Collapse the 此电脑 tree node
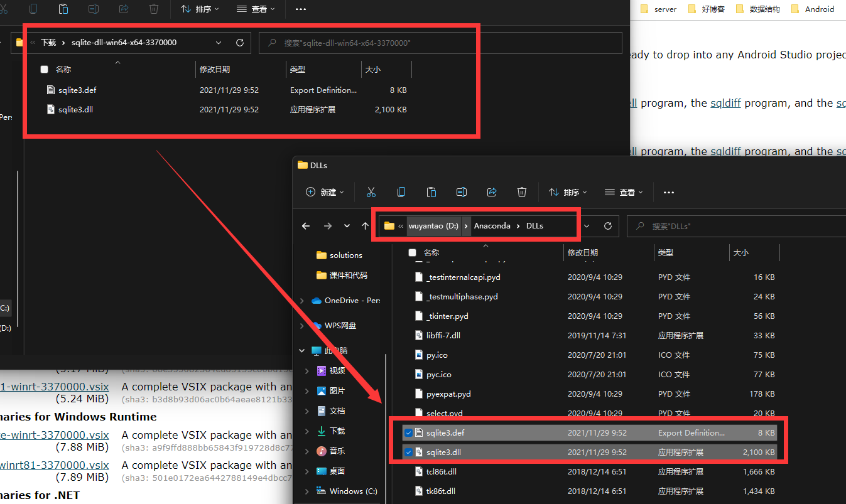Viewport: 846px width, 504px height. point(302,350)
